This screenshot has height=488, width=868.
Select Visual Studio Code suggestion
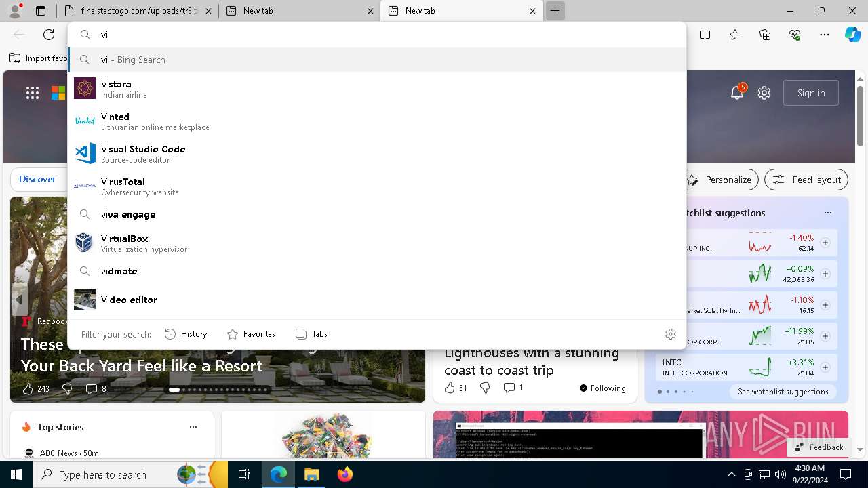377,154
